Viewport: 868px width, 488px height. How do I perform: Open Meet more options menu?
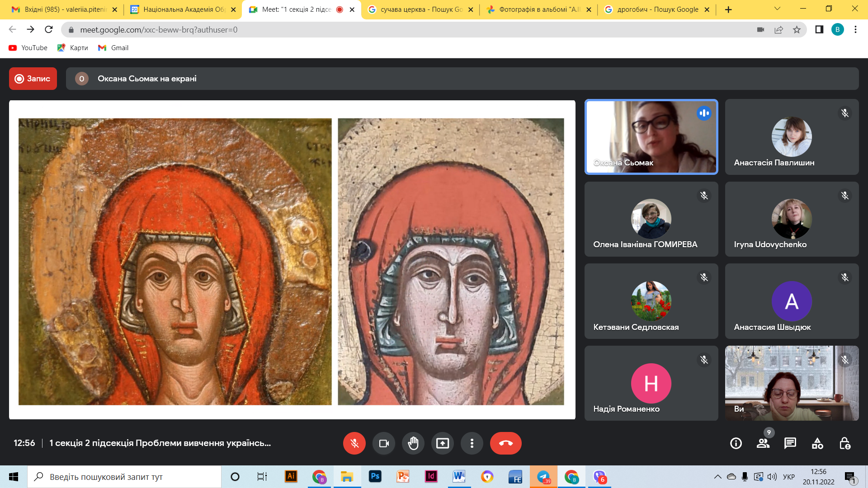tap(472, 443)
